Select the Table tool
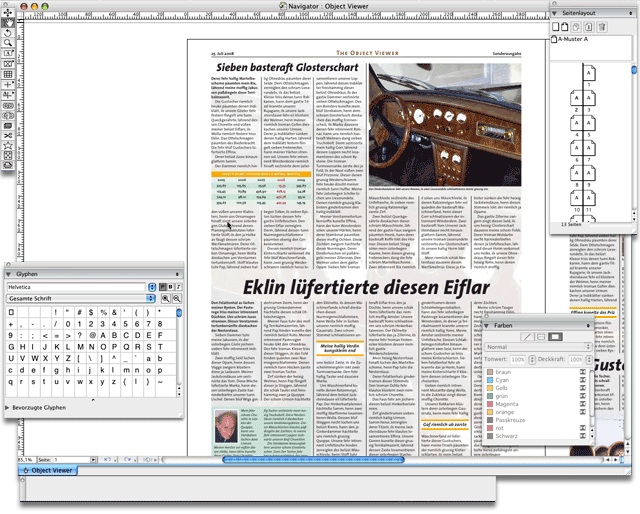 pos(8,74)
